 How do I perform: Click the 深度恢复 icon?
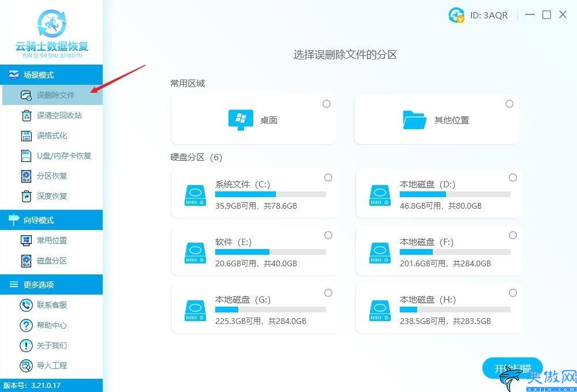tap(26, 197)
